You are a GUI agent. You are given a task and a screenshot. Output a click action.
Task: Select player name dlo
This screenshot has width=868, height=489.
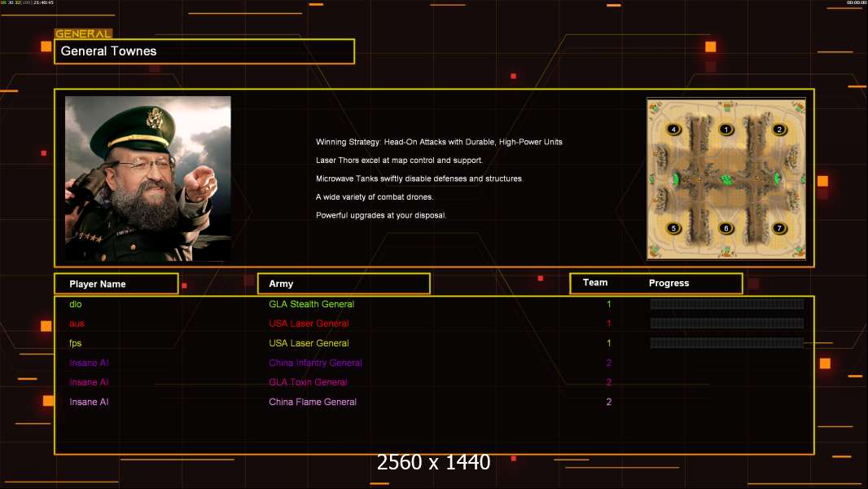75,304
